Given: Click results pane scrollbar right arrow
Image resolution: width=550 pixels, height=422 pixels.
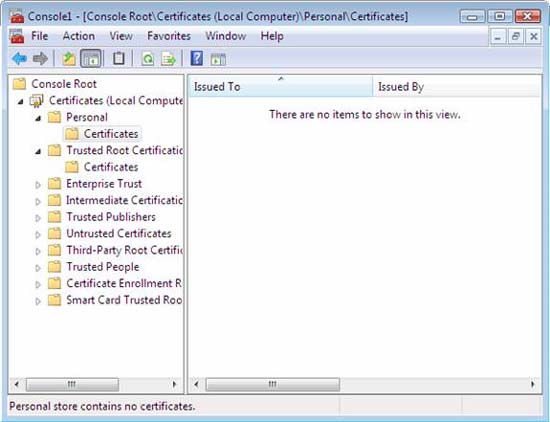Looking at the screenshot, I should pos(533,384).
